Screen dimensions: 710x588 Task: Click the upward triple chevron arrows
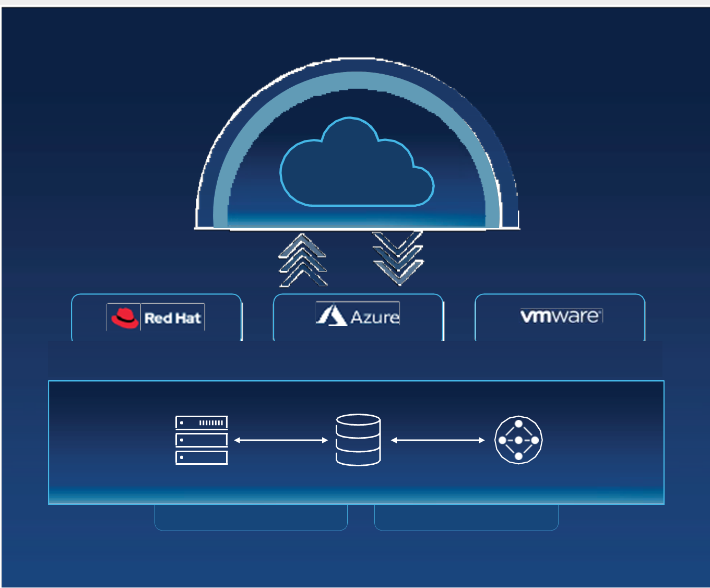tap(302, 261)
